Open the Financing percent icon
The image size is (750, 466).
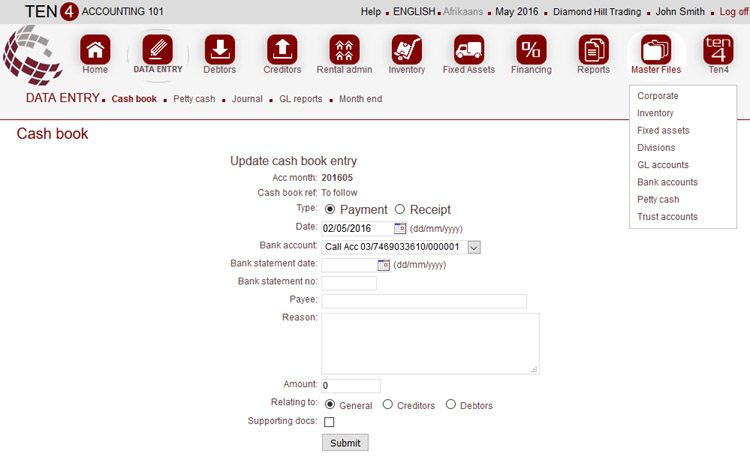[531, 49]
